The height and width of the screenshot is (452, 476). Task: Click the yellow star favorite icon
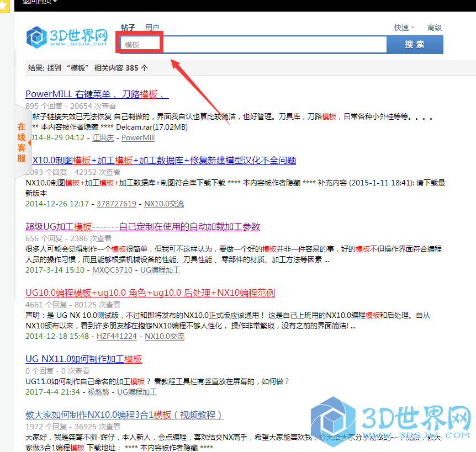tap(4, 6)
